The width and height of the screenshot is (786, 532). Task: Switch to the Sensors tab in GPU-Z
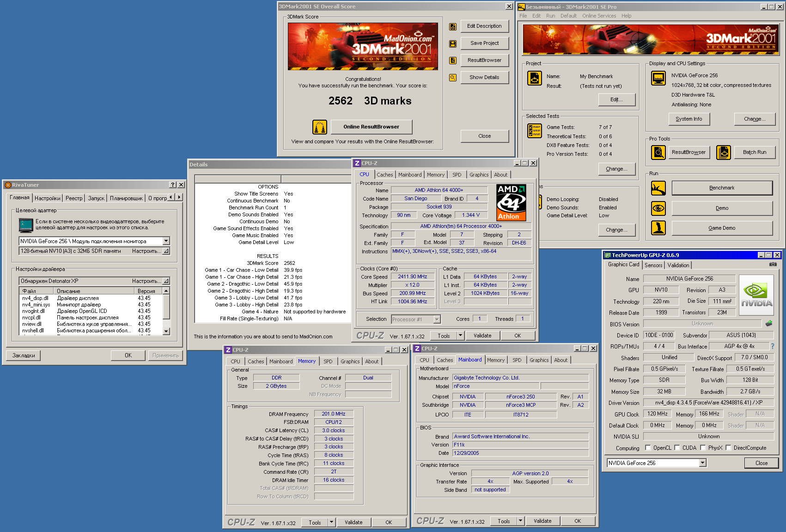coord(653,265)
